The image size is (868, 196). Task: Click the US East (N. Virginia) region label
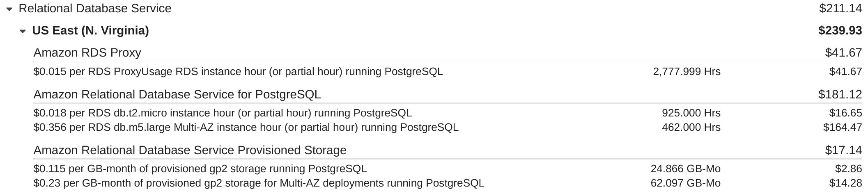[x=90, y=31]
